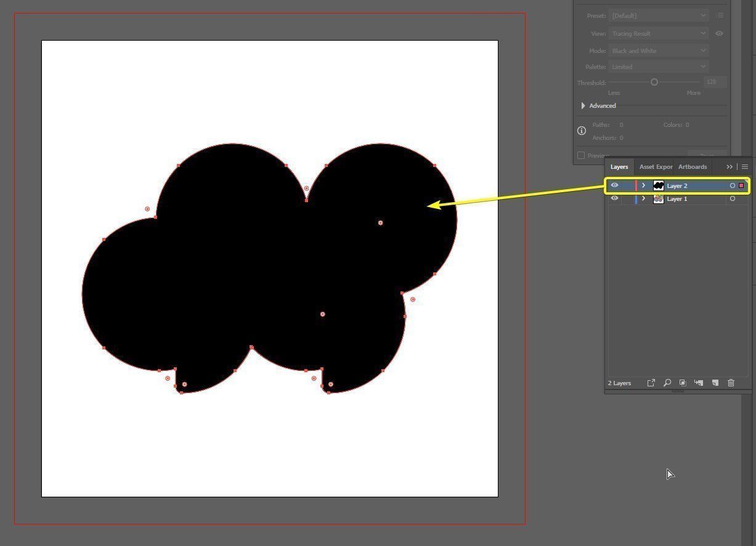
Task: Open the Preset dropdown
Action: point(658,15)
